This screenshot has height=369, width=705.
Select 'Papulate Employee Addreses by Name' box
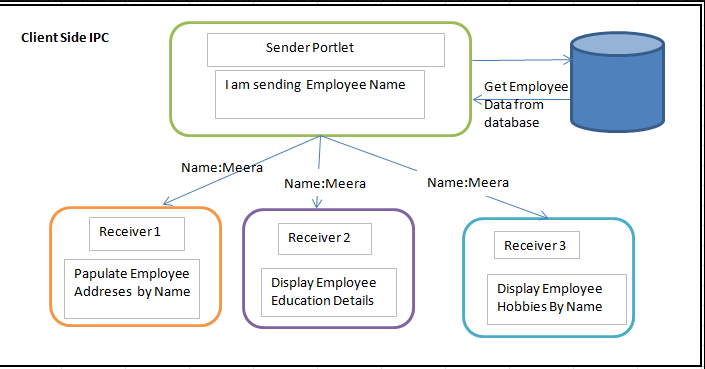point(132,289)
